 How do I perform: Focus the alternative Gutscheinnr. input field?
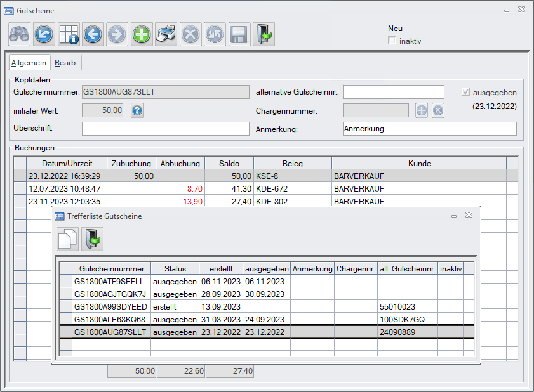pyautogui.click(x=394, y=92)
